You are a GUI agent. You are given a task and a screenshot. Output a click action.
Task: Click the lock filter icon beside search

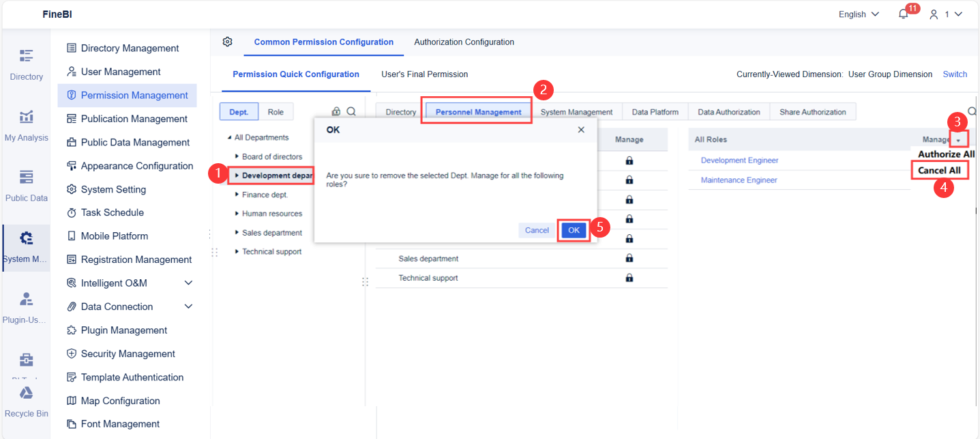(335, 110)
